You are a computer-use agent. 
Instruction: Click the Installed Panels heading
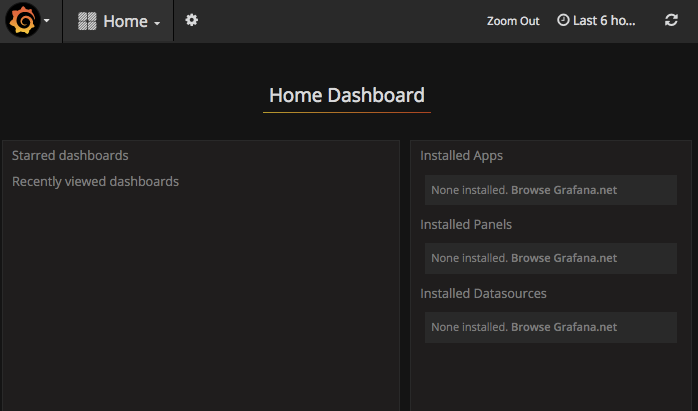tap(466, 224)
